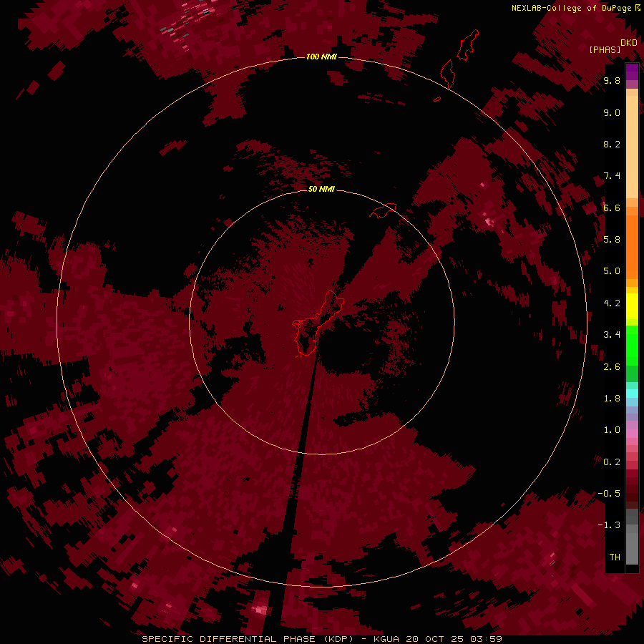Click the 9.0 value on the color scale

(x=612, y=112)
